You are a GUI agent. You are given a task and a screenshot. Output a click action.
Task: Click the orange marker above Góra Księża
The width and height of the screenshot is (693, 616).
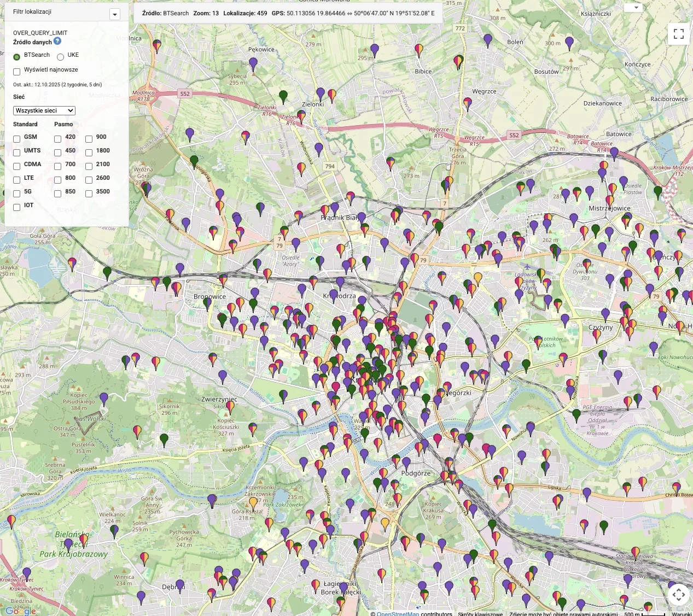[253, 502]
